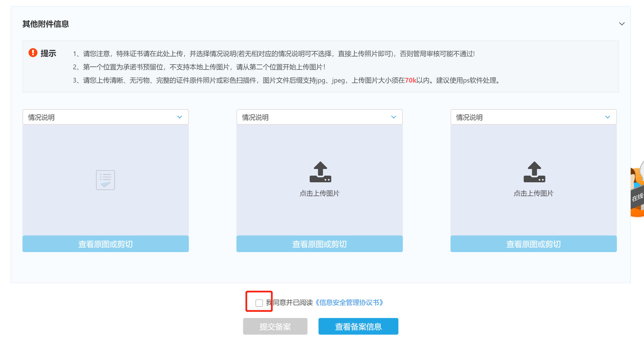
Task: Open the right 情况说明 dropdown
Action: pos(533,117)
